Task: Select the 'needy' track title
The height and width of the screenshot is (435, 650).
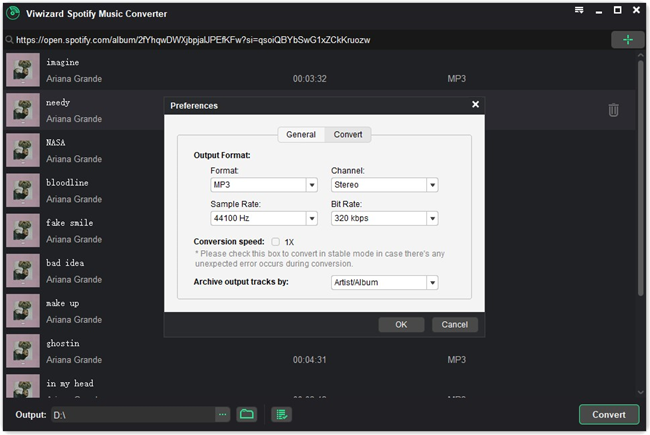Action: point(58,102)
